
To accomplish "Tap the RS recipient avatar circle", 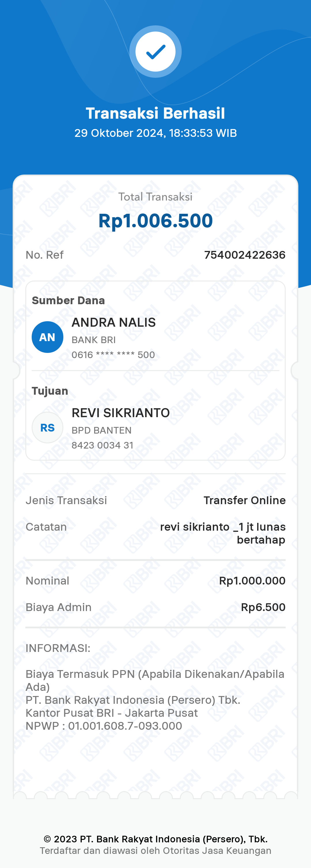I will point(48,428).
